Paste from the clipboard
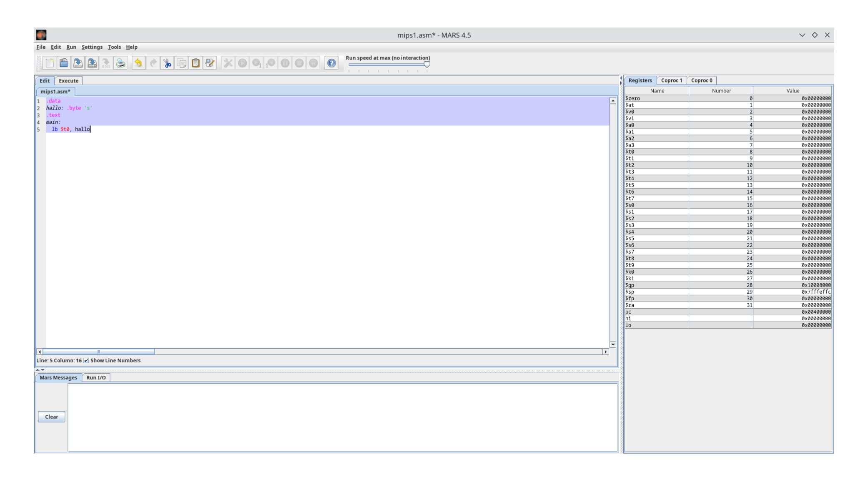 point(196,63)
